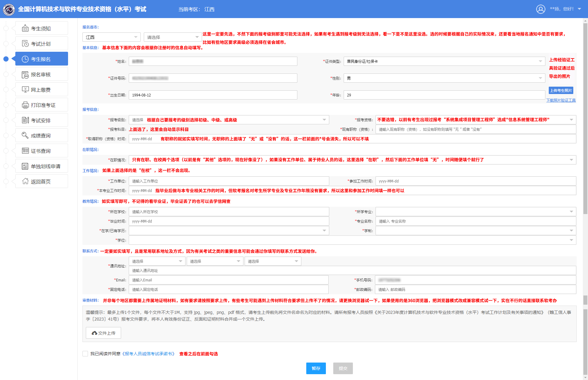The width and height of the screenshot is (588, 380).
Task: Click the 网上缴费 payment icon
Action: [x=25, y=90]
